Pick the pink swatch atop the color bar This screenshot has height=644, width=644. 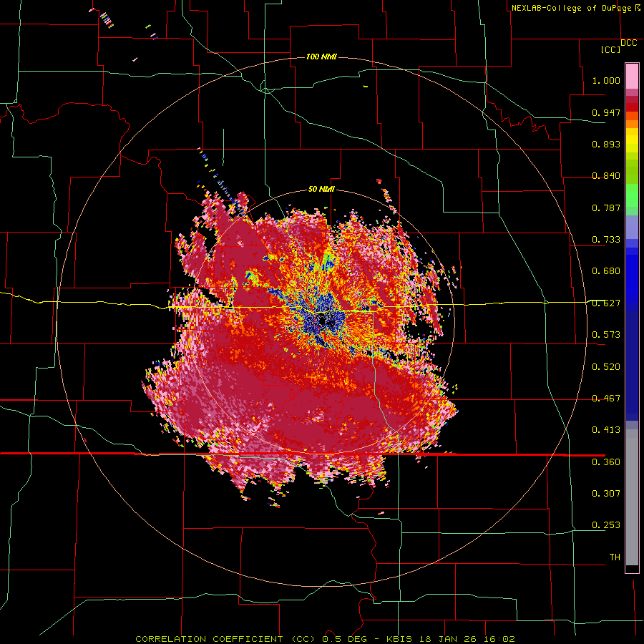(x=632, y=76)
